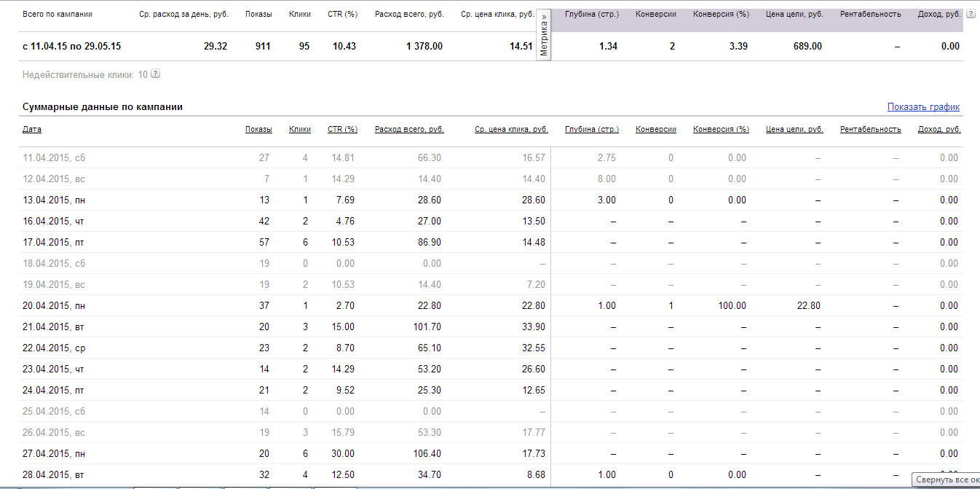Select the date row 28.04.2015, вт

(54, 475)
